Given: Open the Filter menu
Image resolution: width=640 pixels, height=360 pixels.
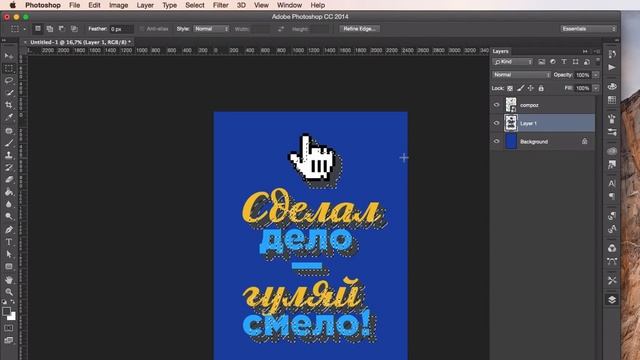Looking at the screenshot, I should (220, 5).
